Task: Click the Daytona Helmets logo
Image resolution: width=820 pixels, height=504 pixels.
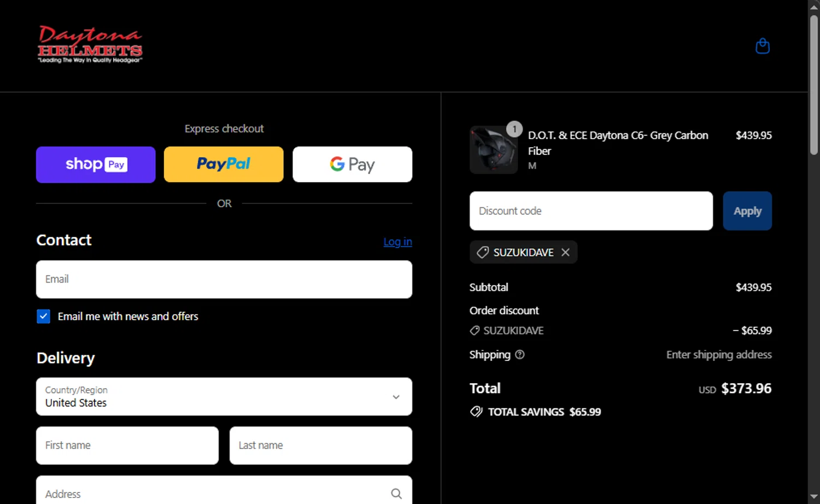Action: (90, 44)
